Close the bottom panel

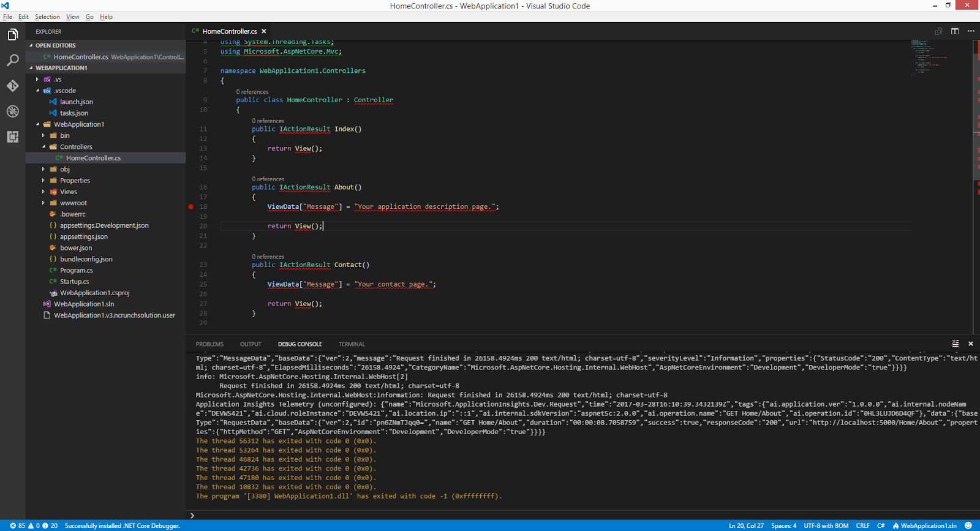tap(971, 344)
